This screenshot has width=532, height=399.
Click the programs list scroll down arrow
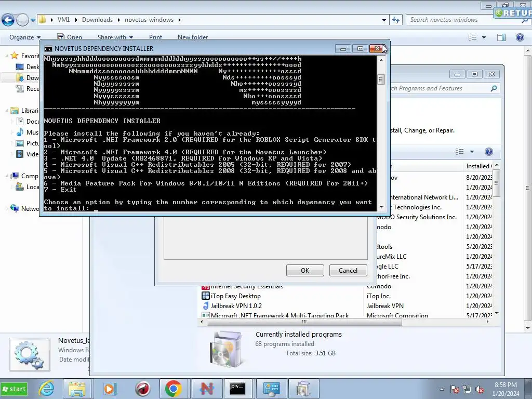[x=497, y=313]
